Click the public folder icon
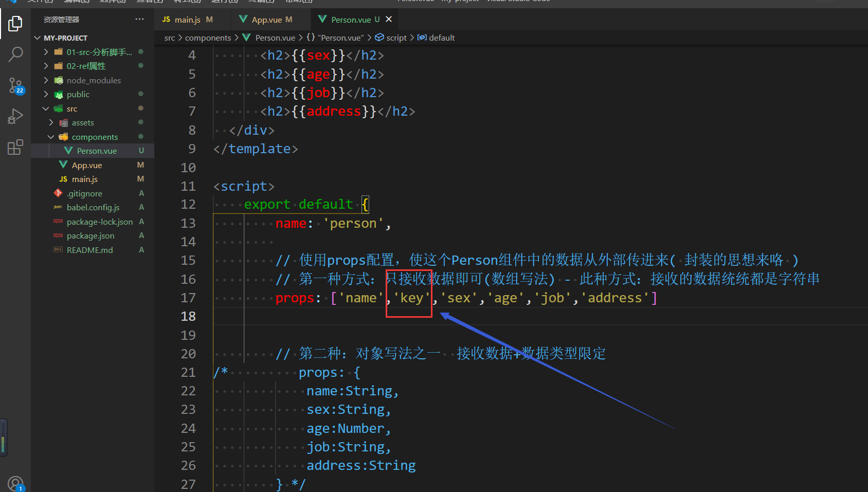The image size is (868, 492). [x=59, y=94]
